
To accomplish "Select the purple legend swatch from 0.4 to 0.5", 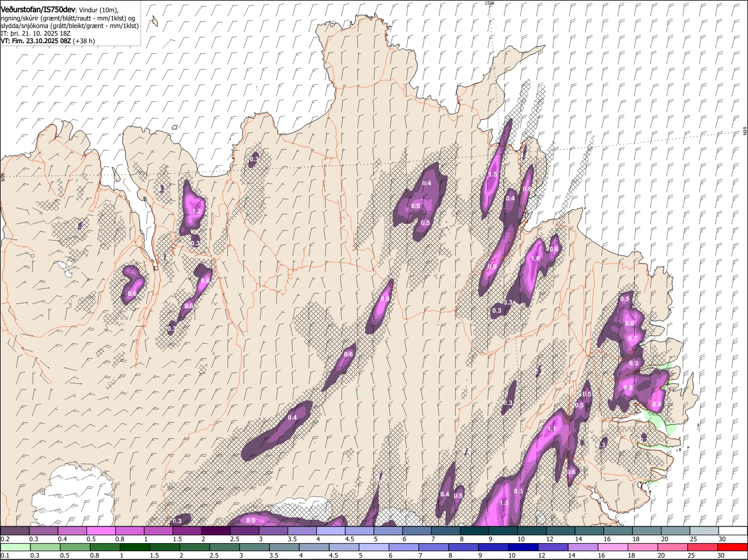I will tap(72, 531).
